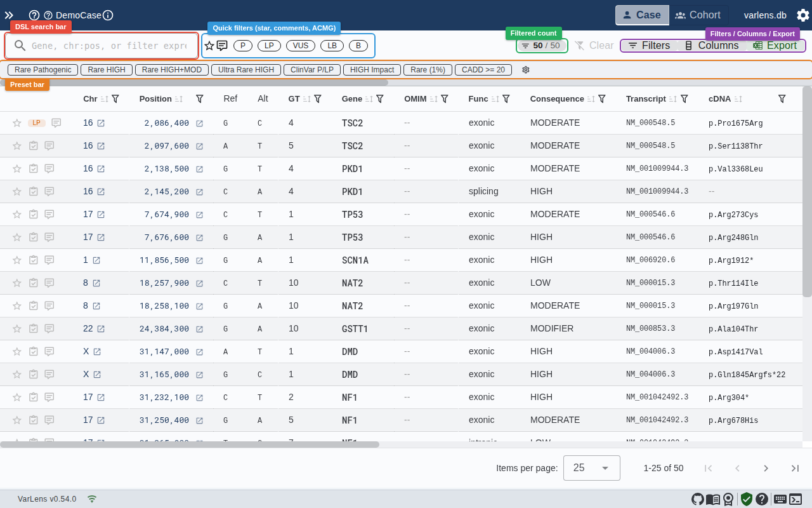Viewport: 812px width, 508px height.
Task: Click the gear icon next to preset filters
Action: (525, 70)
